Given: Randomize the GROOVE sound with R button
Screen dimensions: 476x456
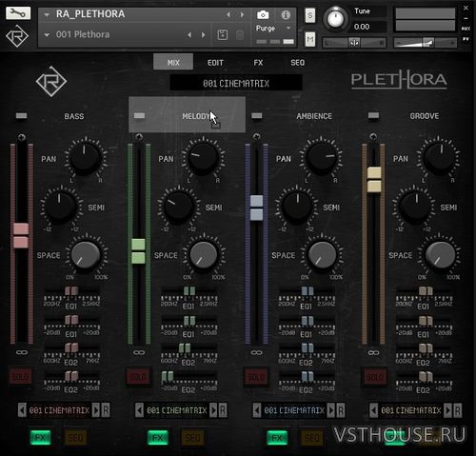Looking at the screenshot, I should [x=458, y=410].
